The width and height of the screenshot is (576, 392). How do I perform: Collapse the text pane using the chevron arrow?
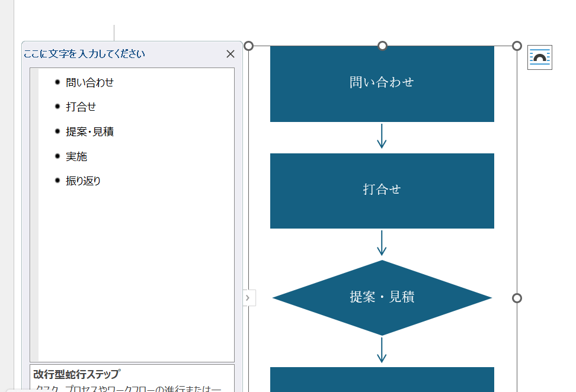249,298
